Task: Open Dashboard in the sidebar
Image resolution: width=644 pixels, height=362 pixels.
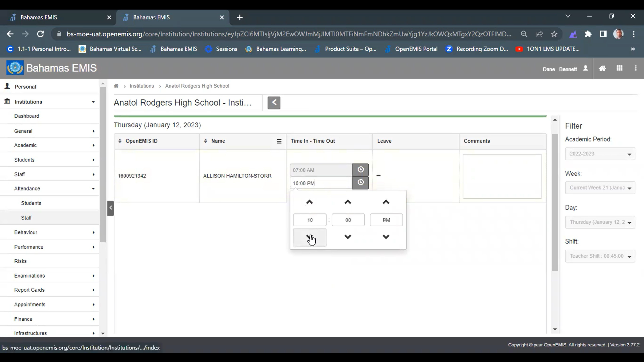Action: pos(49,116)
